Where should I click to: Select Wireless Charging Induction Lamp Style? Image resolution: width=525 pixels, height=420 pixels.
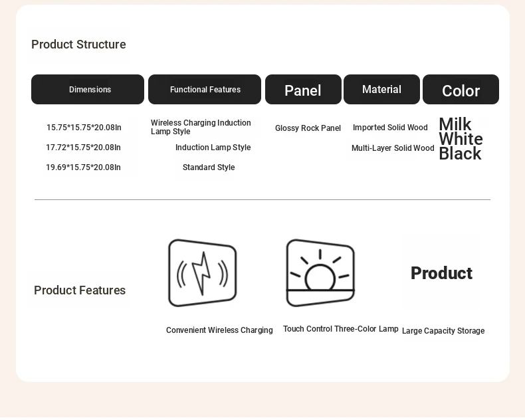click(x=201, y=127)
